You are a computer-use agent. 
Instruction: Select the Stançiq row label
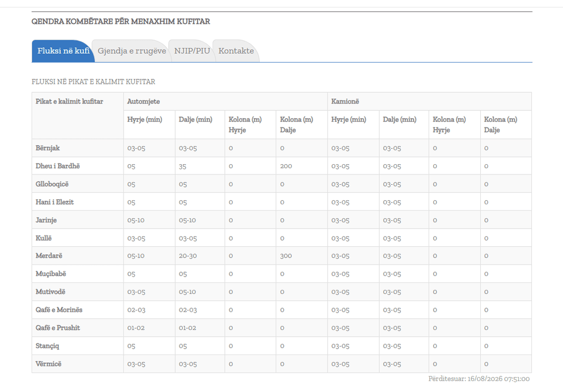47,346
